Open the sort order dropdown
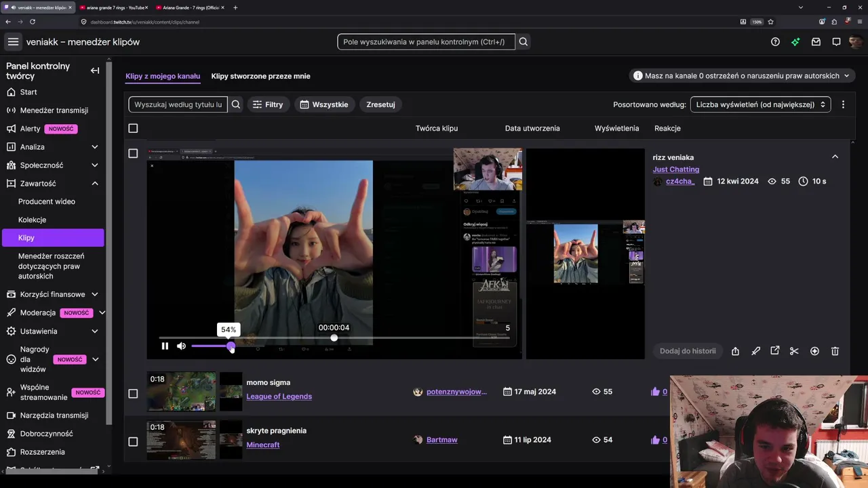This screenshot has height=488, width=868. [761, 104]
